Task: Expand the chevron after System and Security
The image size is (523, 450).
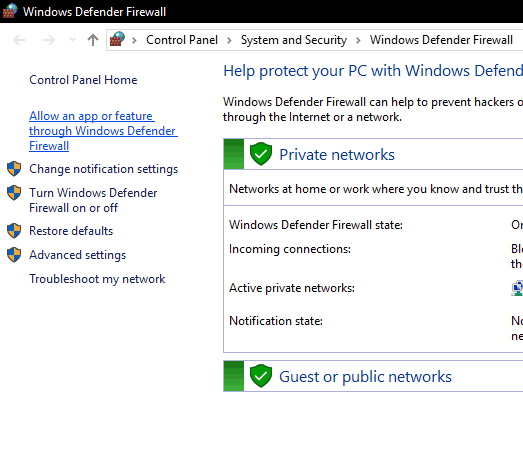Action: click(x=358, y=41)
